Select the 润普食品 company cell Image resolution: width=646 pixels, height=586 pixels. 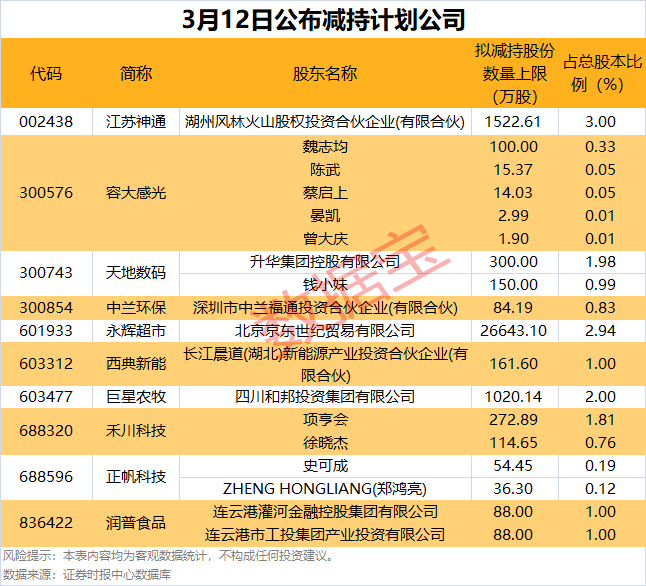click(136, 523)
